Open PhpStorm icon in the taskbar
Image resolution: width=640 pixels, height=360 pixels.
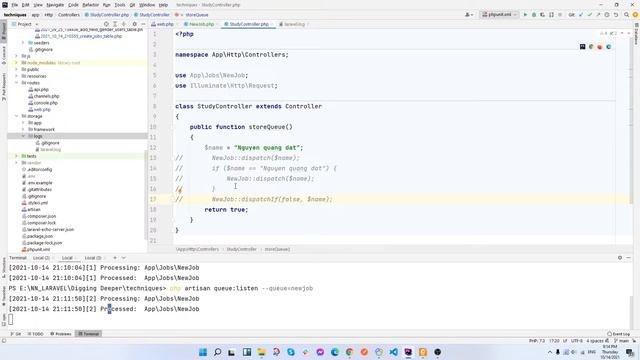[x=408, y=352]
